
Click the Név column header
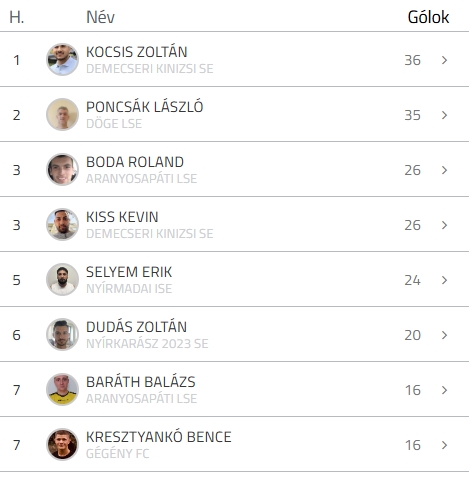pos(100,17)
